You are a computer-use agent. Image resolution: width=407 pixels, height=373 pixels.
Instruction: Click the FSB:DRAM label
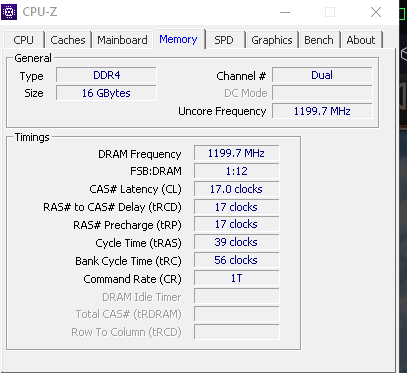pyautogui.click(x=156, y=171)
